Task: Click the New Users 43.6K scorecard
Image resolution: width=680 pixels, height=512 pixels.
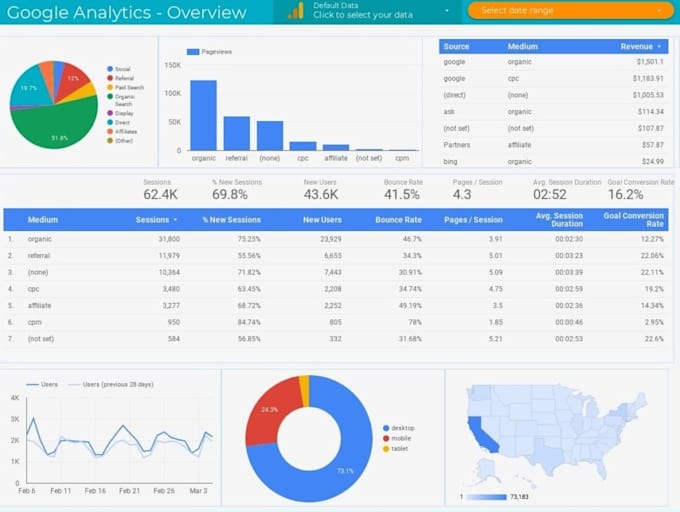Action: 320,190
